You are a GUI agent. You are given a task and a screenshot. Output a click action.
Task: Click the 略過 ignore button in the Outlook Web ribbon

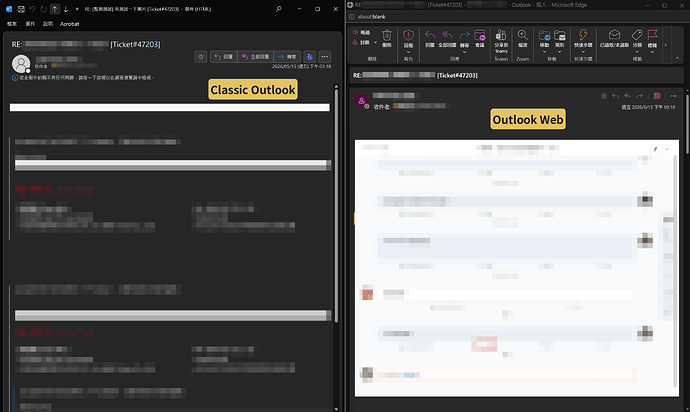(361, 33)
